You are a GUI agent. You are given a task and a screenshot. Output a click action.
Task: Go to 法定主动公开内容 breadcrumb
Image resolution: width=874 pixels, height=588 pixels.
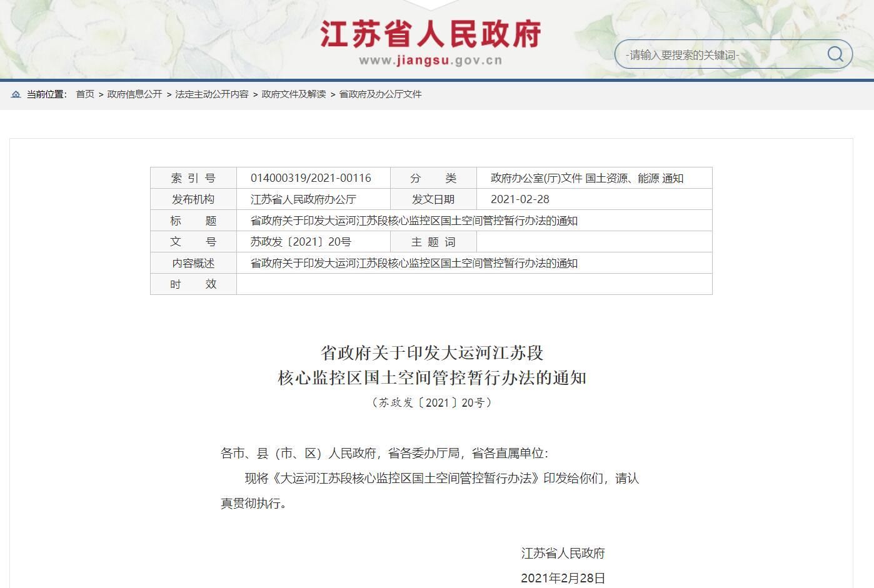(x=212, y=94)
